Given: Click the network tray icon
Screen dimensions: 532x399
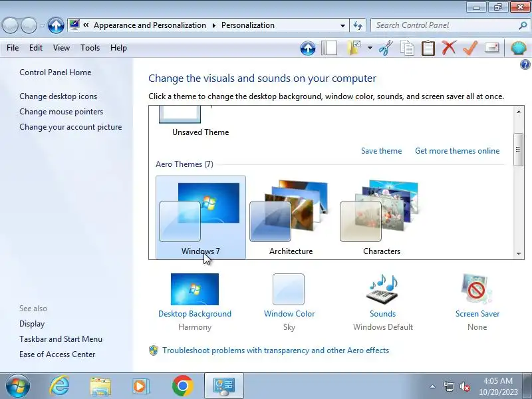Looking at the screenshot, I should [x=448, y=386].
